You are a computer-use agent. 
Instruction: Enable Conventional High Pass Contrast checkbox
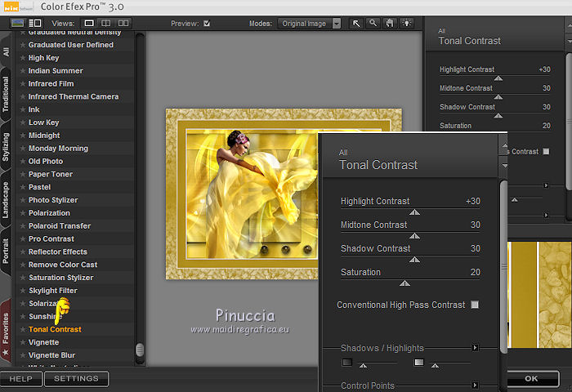tap(475, 305)
